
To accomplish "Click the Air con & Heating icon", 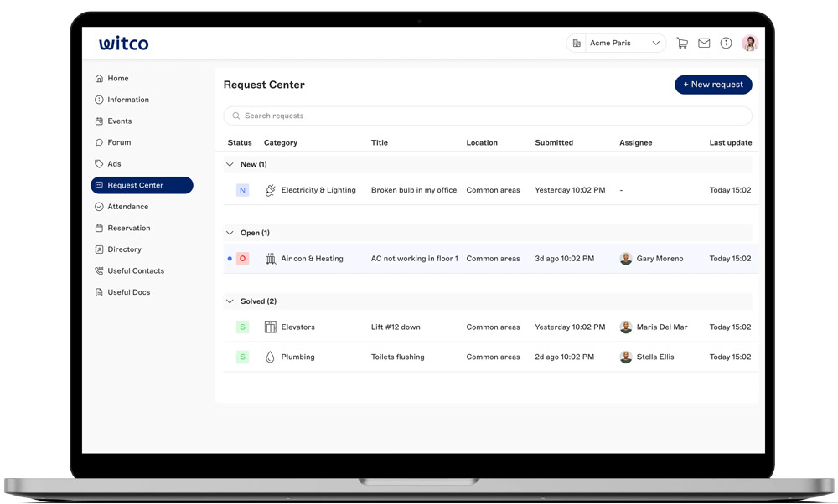I will (270, 259).
